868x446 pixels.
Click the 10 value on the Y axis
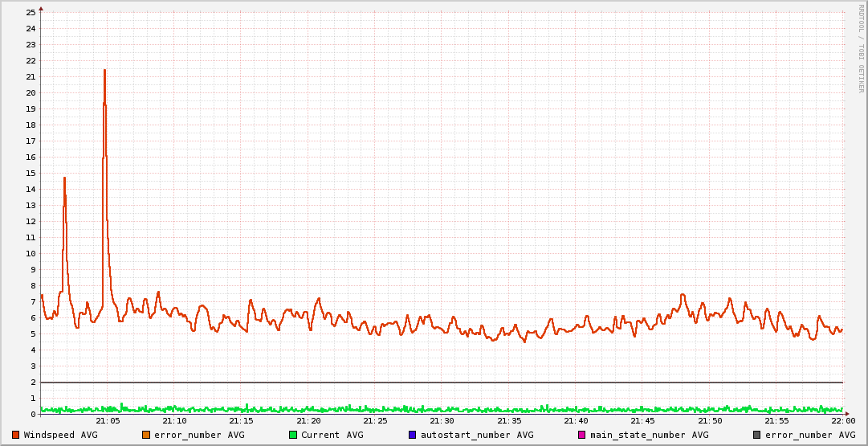31,253
